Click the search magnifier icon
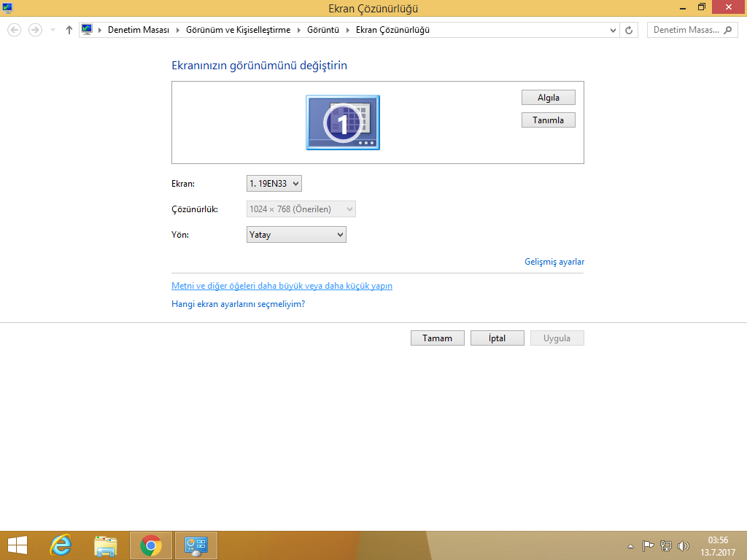747x560 pixels. 727,30
